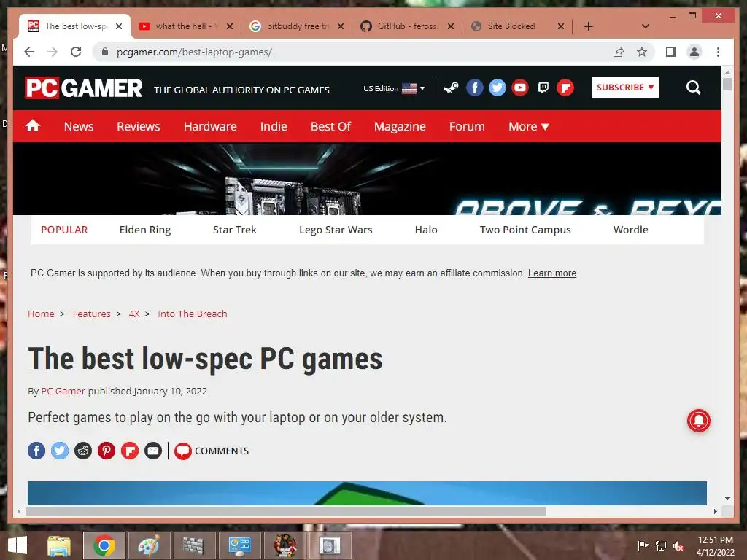Click the Learn more affiliate link
This screenshot has height=560, width=747.
pos(552,273)
